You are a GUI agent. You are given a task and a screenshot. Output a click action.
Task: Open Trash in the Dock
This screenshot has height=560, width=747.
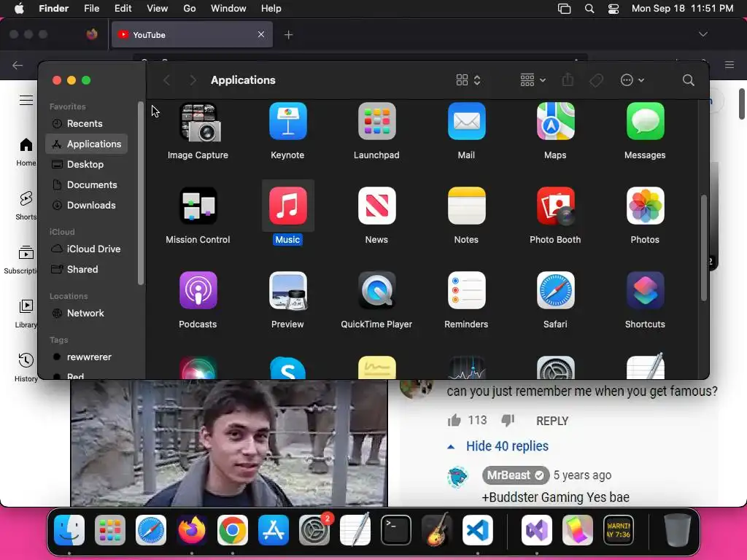click(678, 530)
